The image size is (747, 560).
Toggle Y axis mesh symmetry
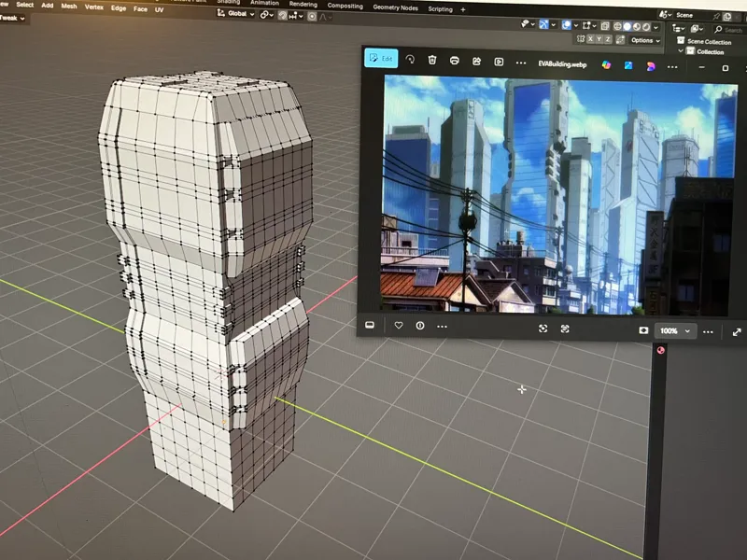(599, 39)
